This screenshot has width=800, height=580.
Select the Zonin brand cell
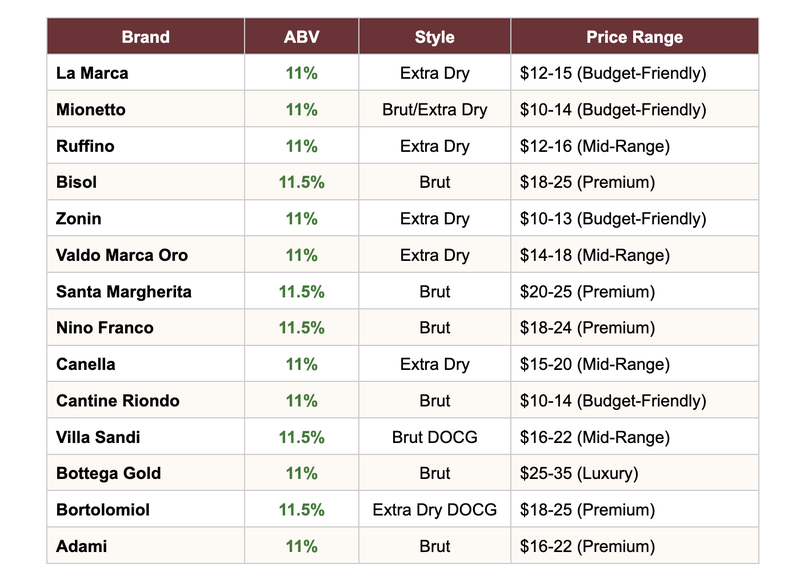[x=78, y=218]
